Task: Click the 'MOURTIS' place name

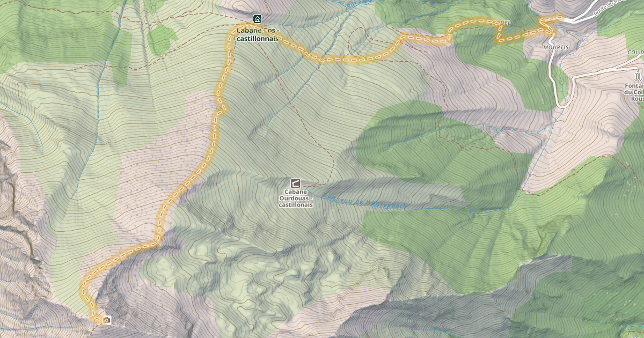Action: (555, 48)
